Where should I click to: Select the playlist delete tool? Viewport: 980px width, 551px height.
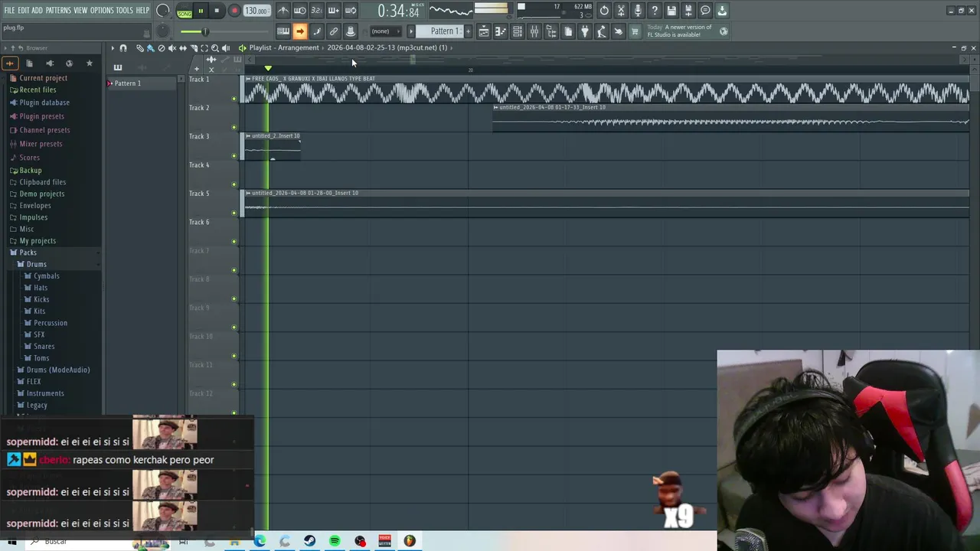coord(161,48)
